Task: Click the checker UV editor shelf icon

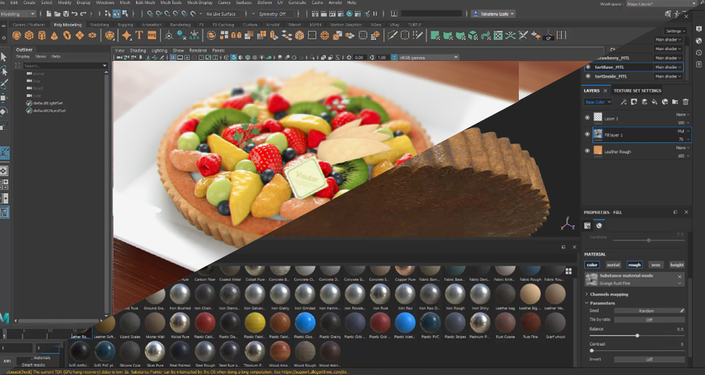Action: click(x=498, y=35)
